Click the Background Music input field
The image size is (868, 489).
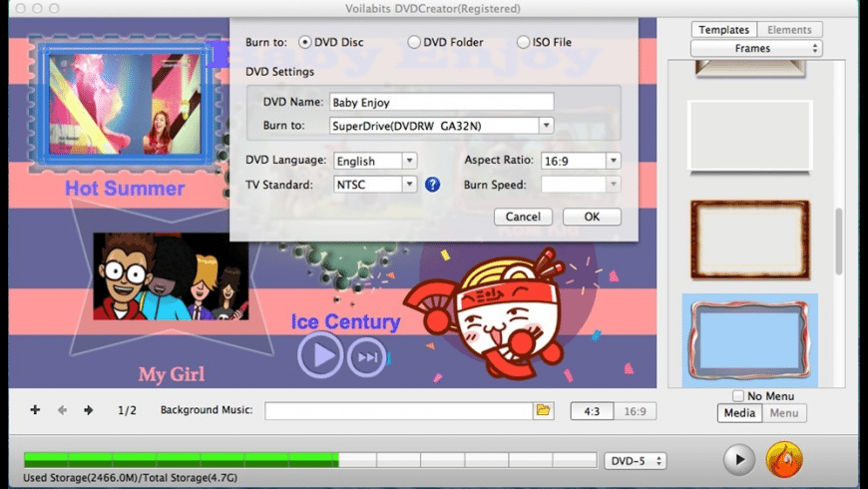398,411
